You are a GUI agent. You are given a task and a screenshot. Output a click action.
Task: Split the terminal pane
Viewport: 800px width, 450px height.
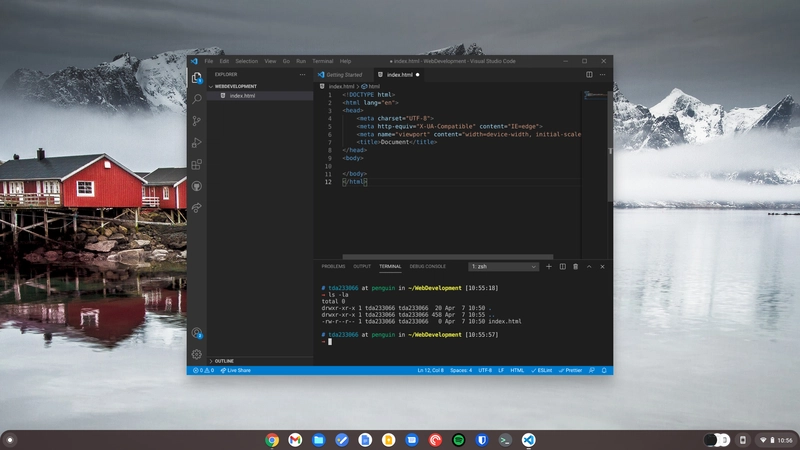pyautogui.click(x=562, y=267)
